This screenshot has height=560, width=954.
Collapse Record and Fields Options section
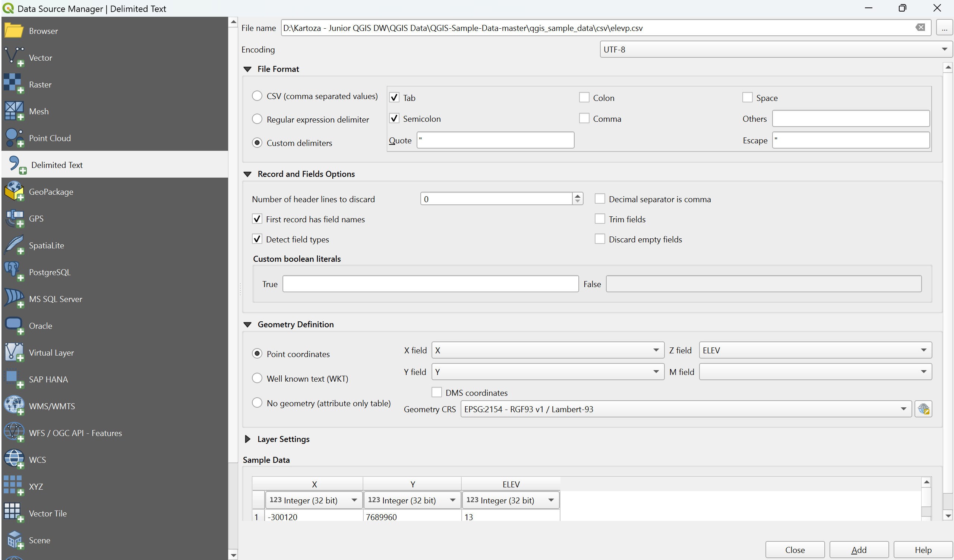point(247,174)
